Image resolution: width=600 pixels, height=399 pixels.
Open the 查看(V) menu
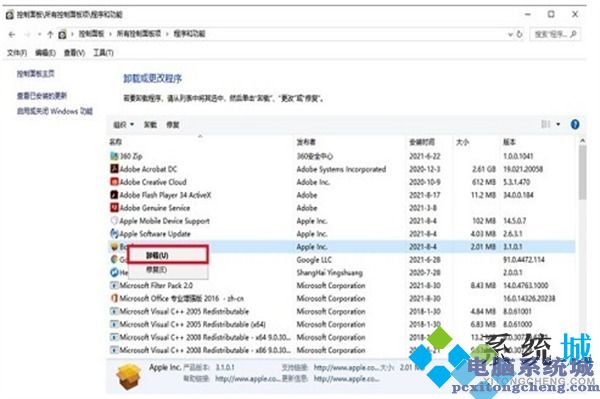pyautogui.click(x=74, y=53)
